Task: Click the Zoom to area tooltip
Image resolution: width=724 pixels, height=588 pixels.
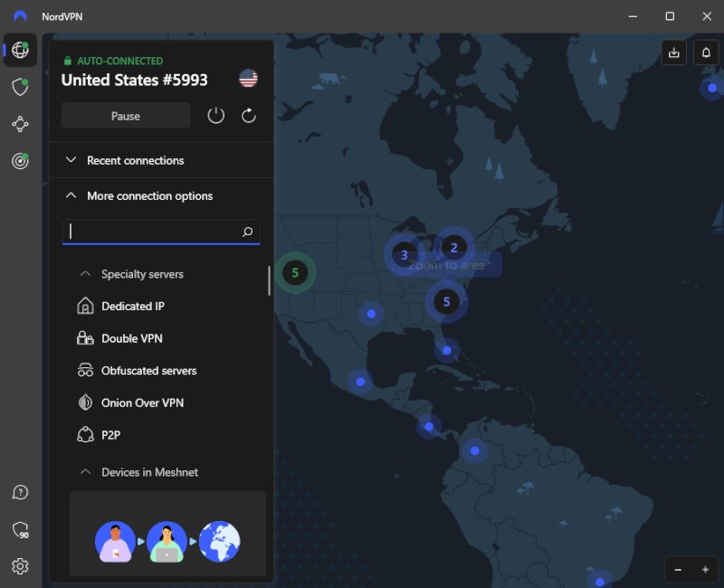Action: click(446, 265)
